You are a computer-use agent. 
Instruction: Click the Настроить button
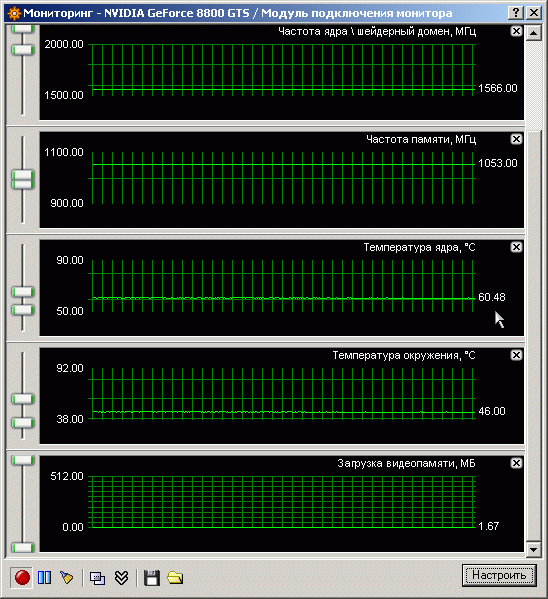coord(499,575)
